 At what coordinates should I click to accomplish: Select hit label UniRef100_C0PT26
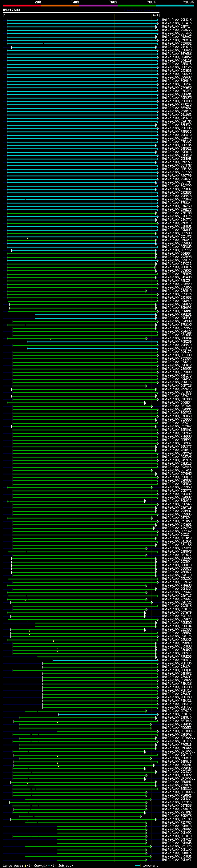(x=176, y=386)
